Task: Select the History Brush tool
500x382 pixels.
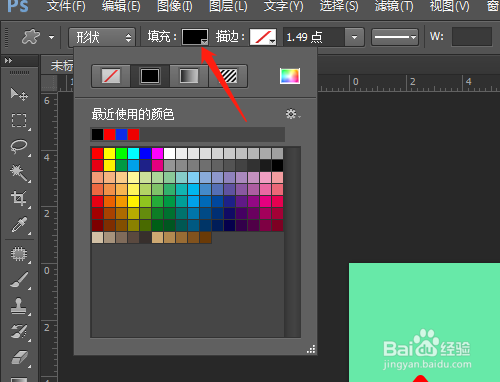Action: click(19, 332)
